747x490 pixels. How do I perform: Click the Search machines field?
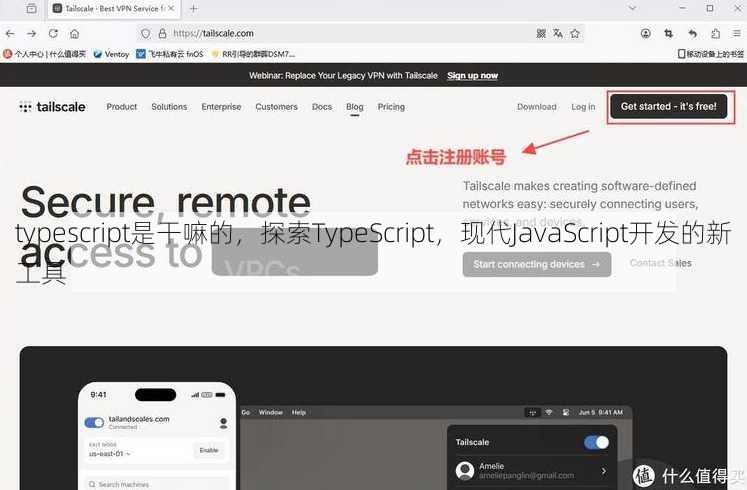point(156,484)
